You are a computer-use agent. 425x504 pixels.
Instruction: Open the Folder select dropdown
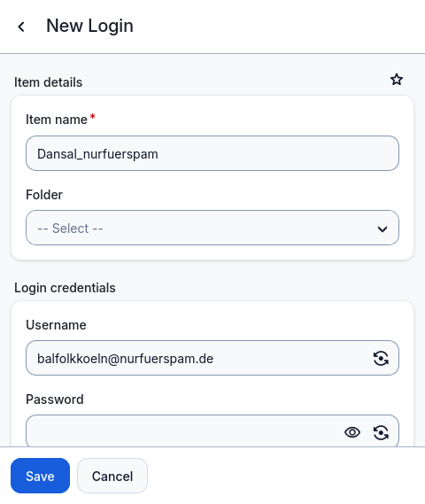[212, 228]
